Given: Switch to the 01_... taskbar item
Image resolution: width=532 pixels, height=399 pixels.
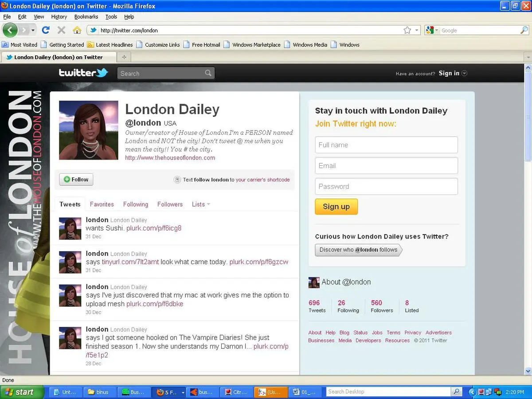Looking at the screenshot, I should (x=305, y=392).
